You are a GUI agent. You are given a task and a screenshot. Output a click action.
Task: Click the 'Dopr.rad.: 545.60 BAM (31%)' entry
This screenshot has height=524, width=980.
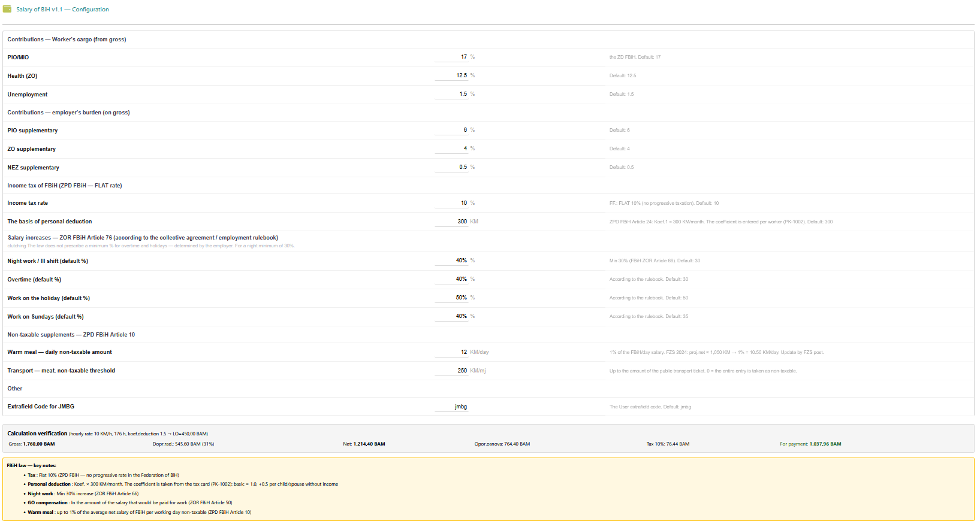click(x=183, y=444)
